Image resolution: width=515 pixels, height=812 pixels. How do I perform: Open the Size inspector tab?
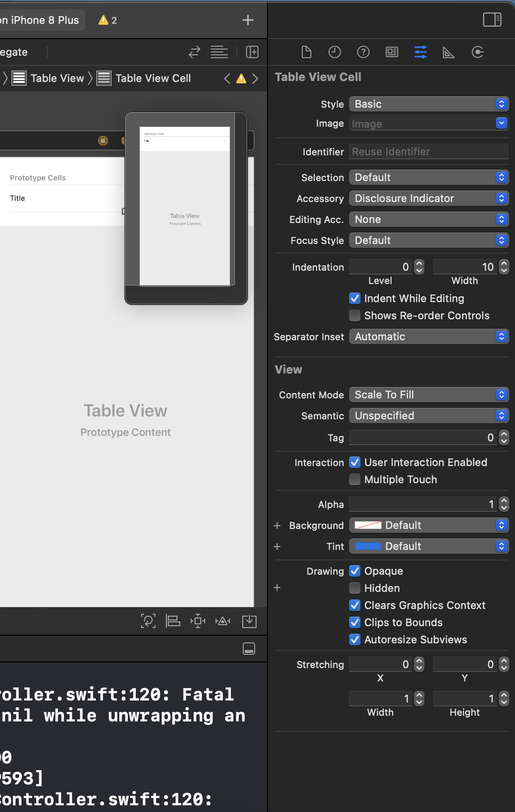coord(449,52)
